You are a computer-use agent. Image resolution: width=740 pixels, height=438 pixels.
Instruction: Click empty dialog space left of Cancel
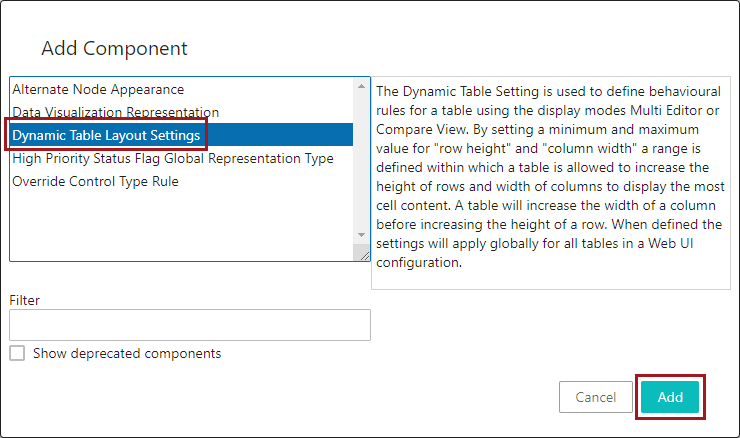coord(300,397)
